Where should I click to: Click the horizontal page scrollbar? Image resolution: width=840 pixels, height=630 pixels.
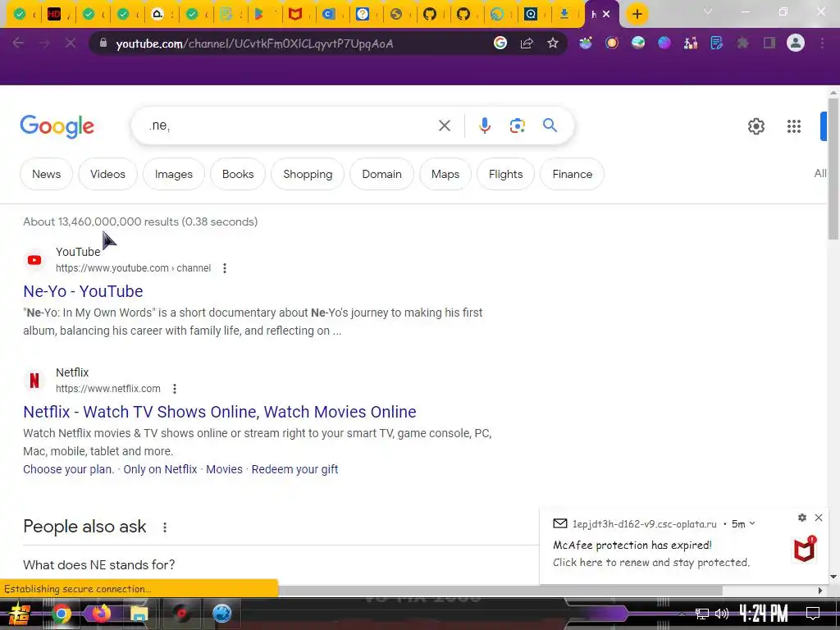point(500,590)
